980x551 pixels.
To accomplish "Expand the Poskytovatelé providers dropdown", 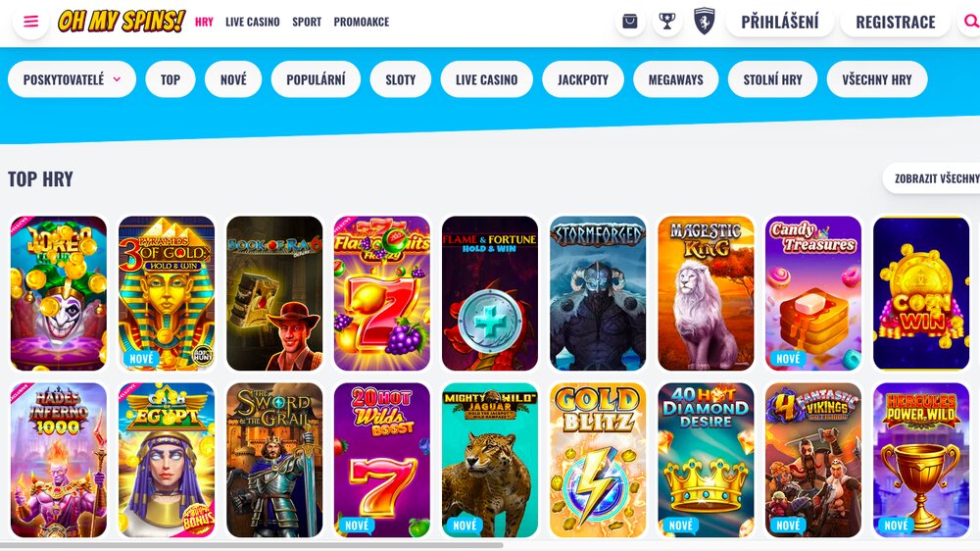I will pos(72,79).
